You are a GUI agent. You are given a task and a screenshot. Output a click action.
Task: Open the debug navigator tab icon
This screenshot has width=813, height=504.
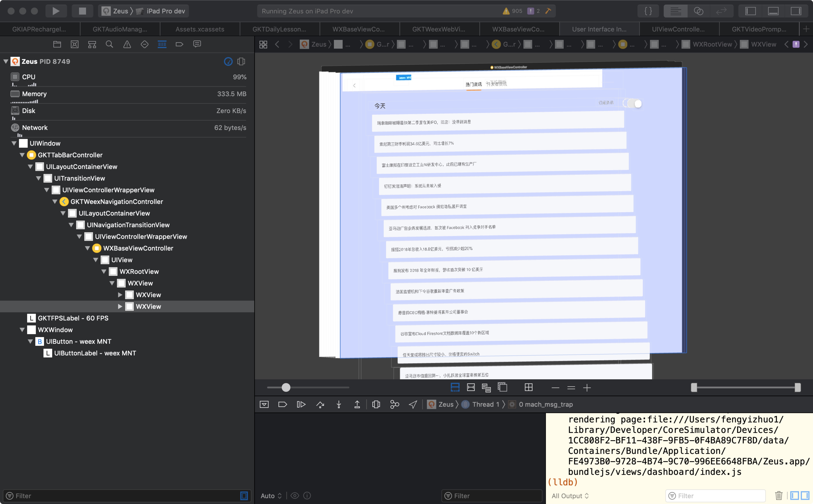pos(162,44)
